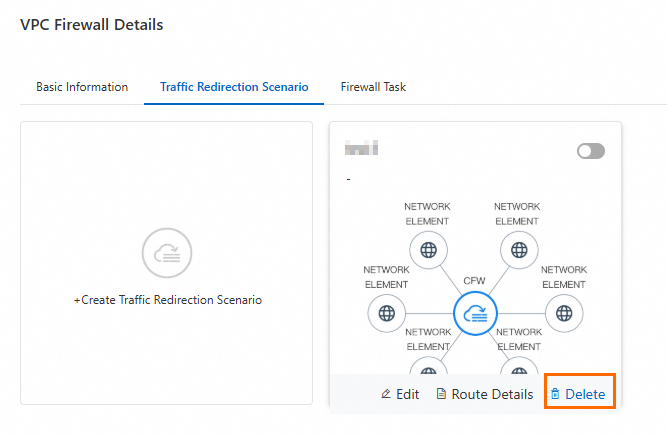The image size is (667, 435).
Task: Click the top-right network element globe icon
Action: 519,250
